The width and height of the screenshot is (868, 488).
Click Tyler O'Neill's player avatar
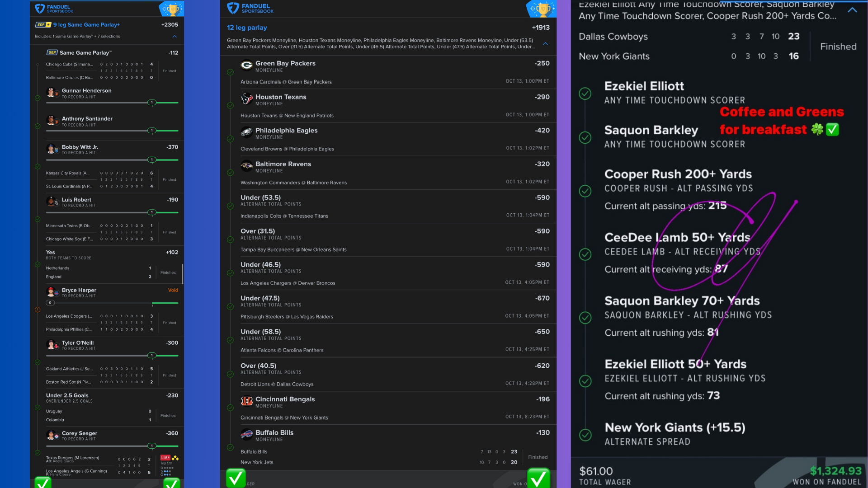click(52, 345)
